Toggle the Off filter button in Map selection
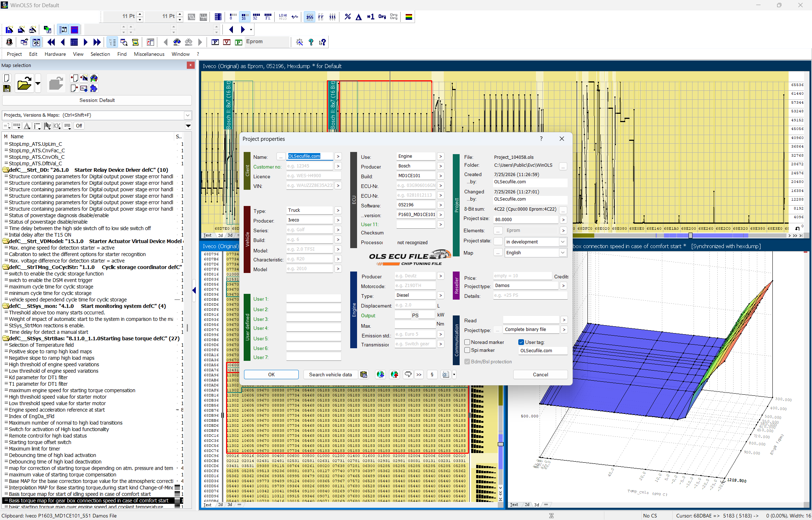Image resolution: width=812 pixels, height=520 pixels. pyautogui.click(x=79, y=126)
